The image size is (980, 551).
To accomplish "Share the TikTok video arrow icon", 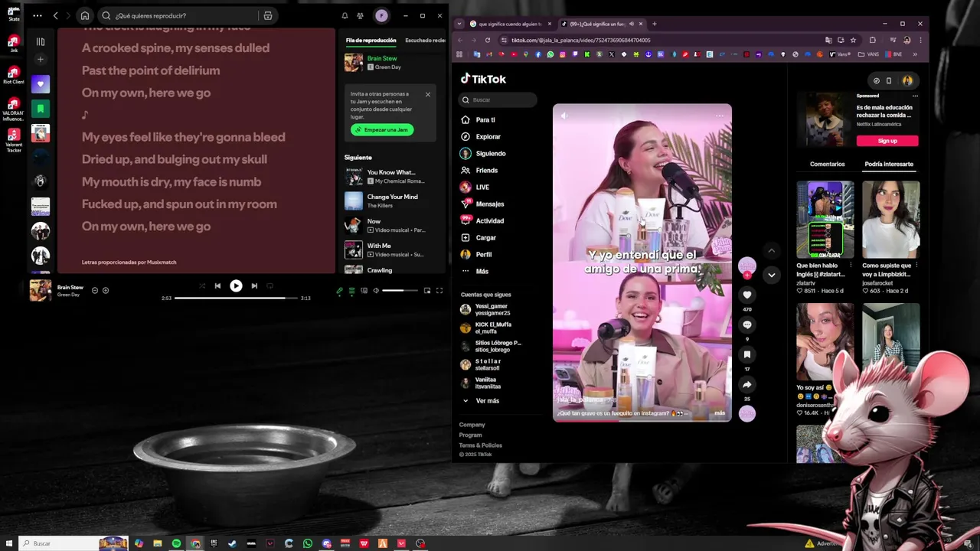I will pos(747,384).
